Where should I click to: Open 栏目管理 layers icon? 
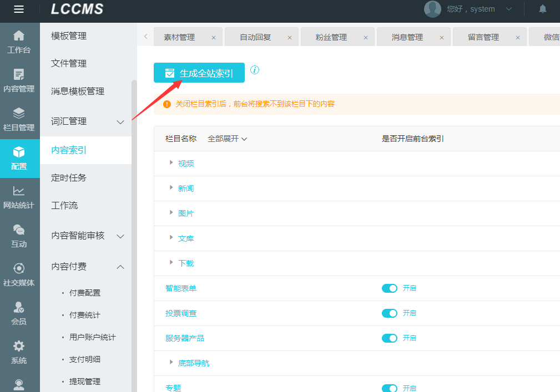click(x=19, y=114)
